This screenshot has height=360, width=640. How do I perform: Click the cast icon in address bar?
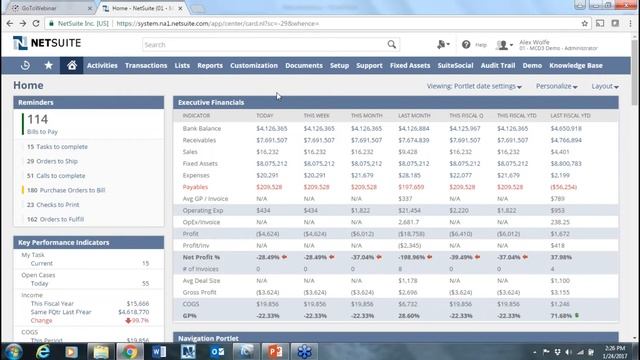point(600,24)
